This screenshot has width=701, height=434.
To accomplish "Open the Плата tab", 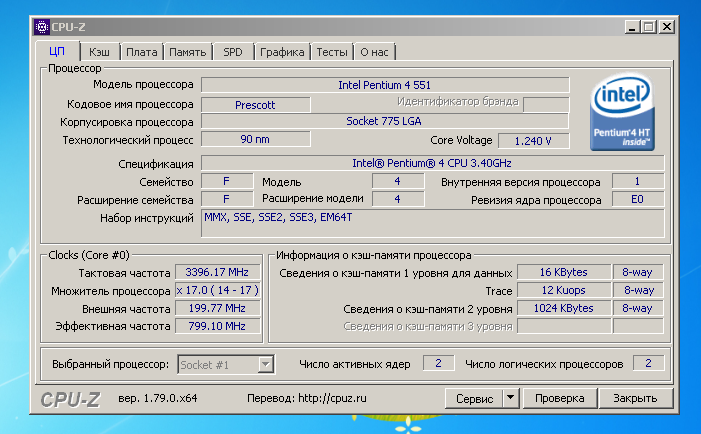I will (141, 52).
